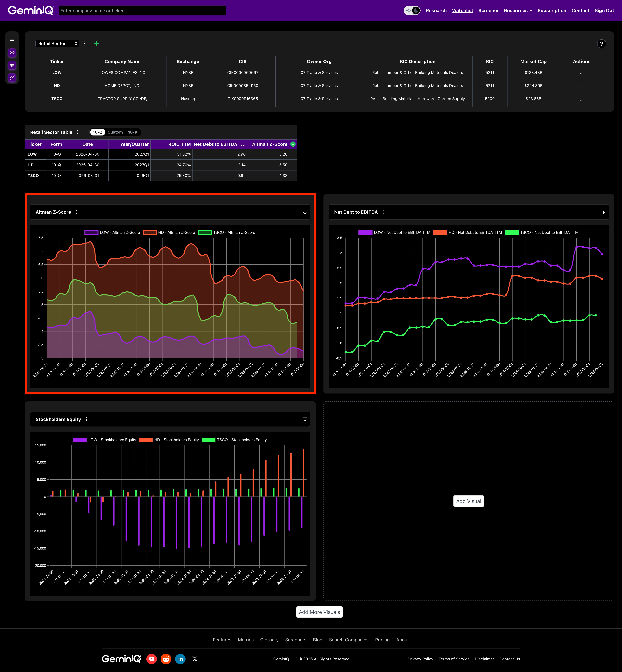Click the GeminIQ logo in the header
Viewport: 622px width, 672px height.
coord(31,10)
